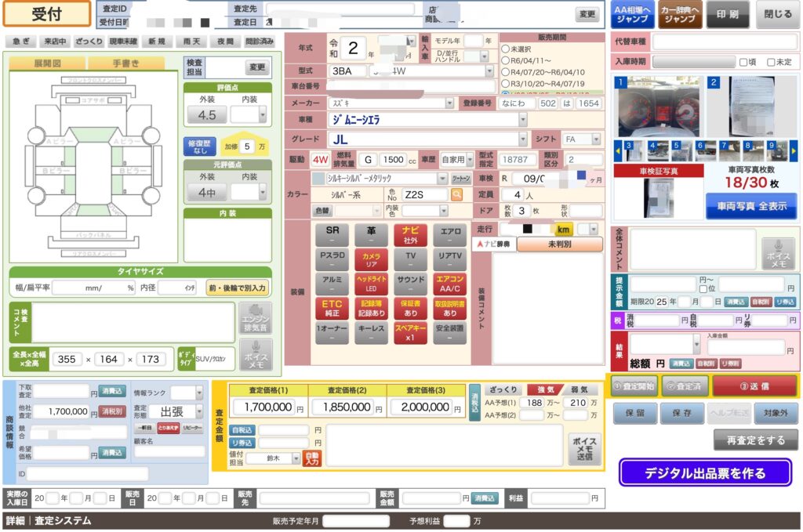The image size is (803, 532).
Task: Toggle the ナビ 社外 equipment tile
Action: click(410, 235)
